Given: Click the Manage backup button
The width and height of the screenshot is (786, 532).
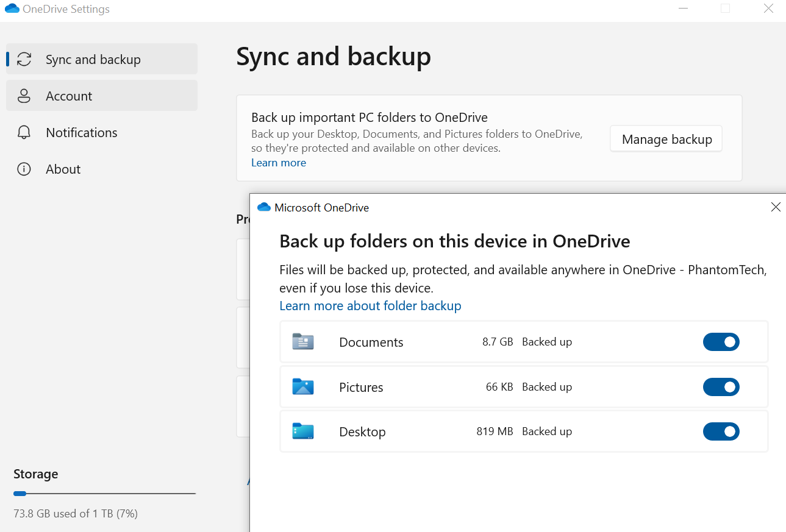Looking at the screenshot, I should coord(666,139).
